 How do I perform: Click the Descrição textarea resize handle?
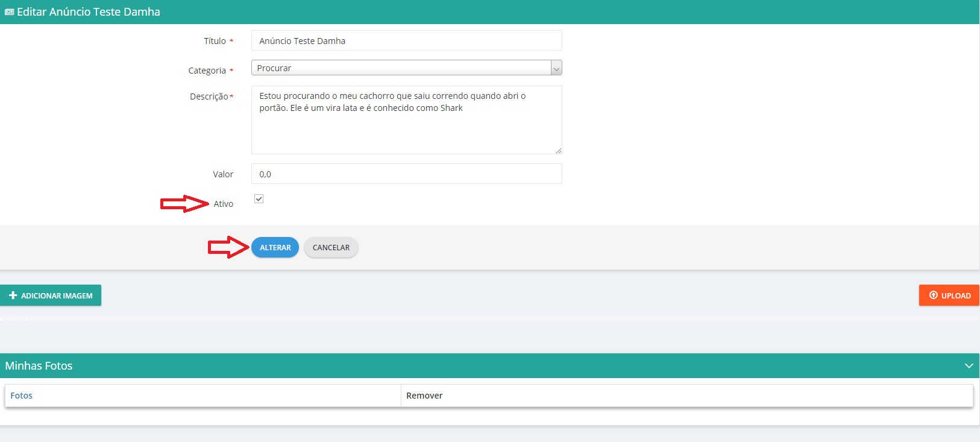(559, 151)
